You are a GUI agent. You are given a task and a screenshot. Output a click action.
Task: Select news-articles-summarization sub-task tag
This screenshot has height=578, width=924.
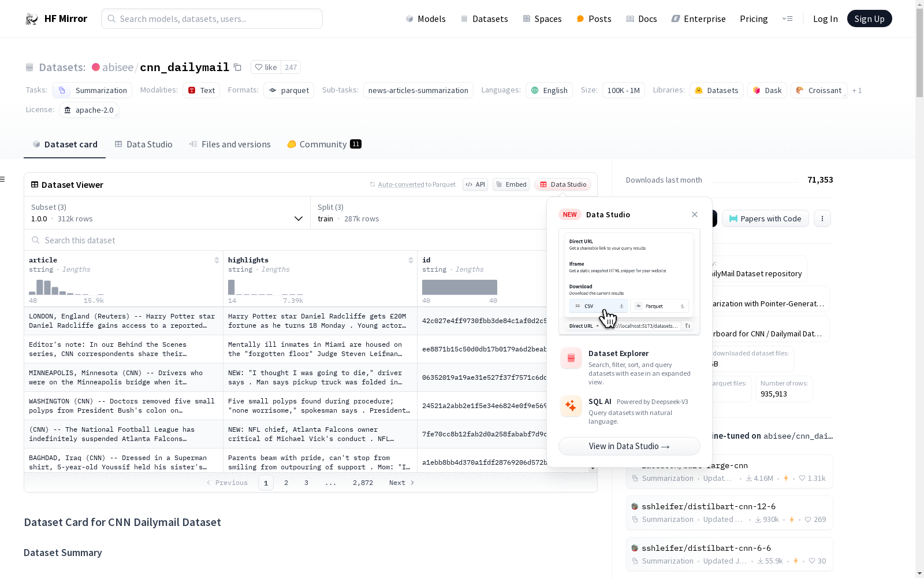[x=418, y=90]
